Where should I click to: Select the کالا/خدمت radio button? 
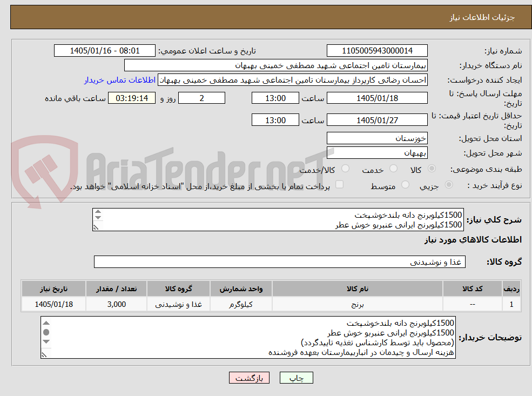pyautogui.click(x=345, y=169)
